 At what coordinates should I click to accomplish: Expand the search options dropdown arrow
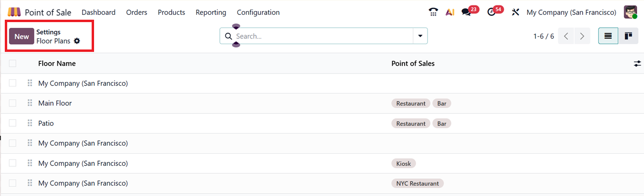420,36
